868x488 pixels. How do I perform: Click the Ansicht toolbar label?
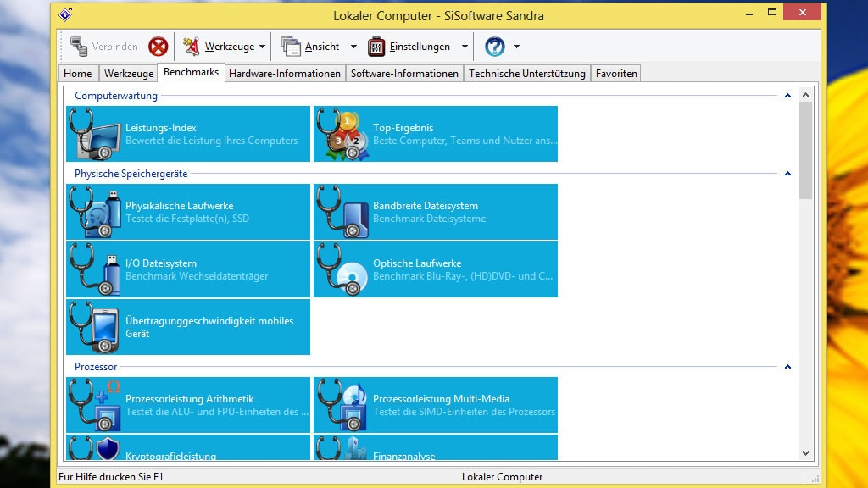tap(322, 47)
